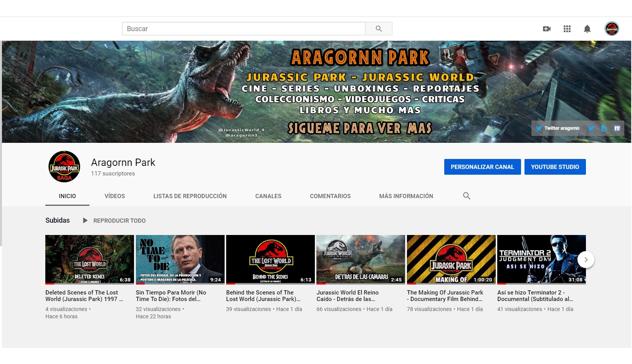Click the last social icon in banner
The width and height of the screenshot is (632, 364).
tap(617, 128)
